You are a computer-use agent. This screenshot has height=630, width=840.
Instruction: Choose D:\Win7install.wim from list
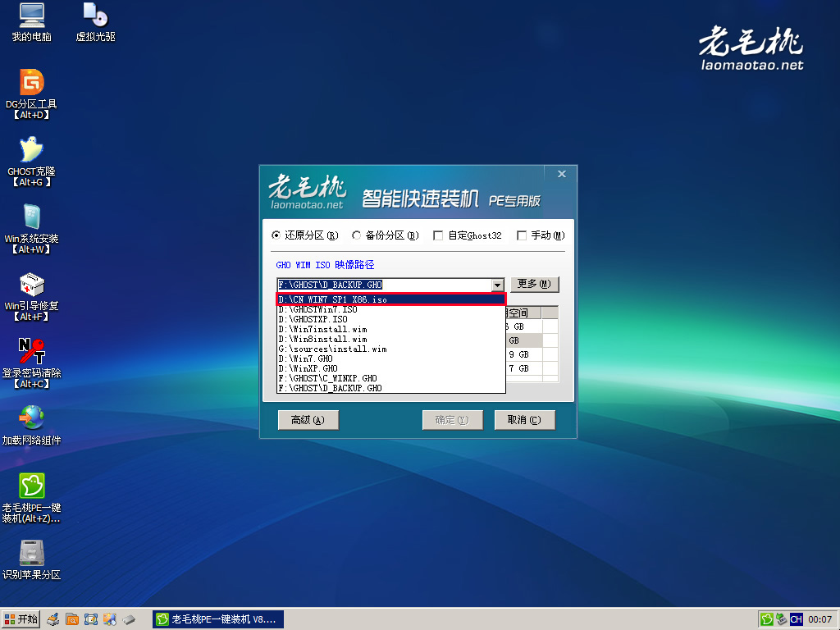coord(391,330)
